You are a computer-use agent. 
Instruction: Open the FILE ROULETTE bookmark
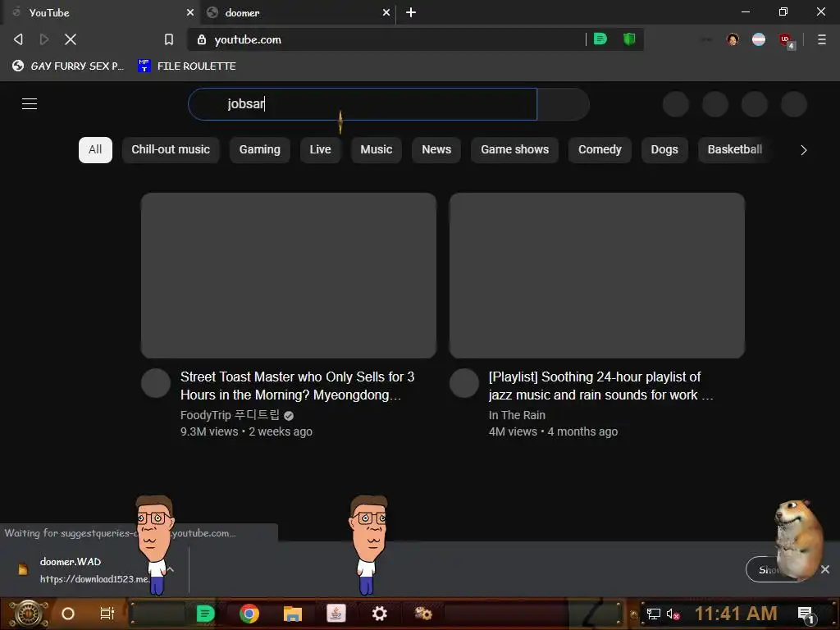[187, 66]
